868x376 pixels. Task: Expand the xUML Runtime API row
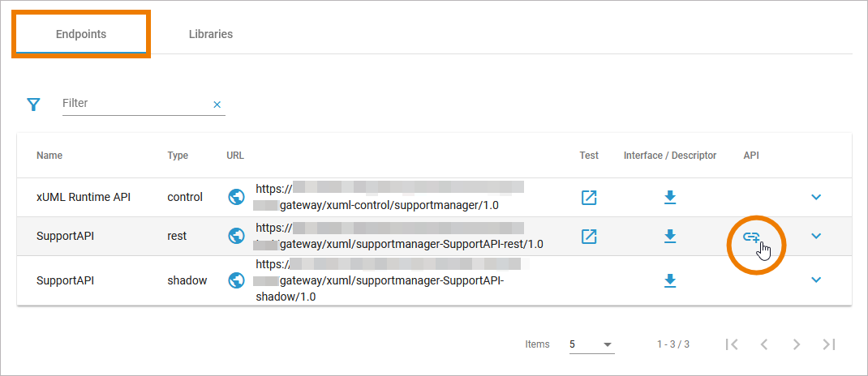pyautogui.click(x=816, y=197)
